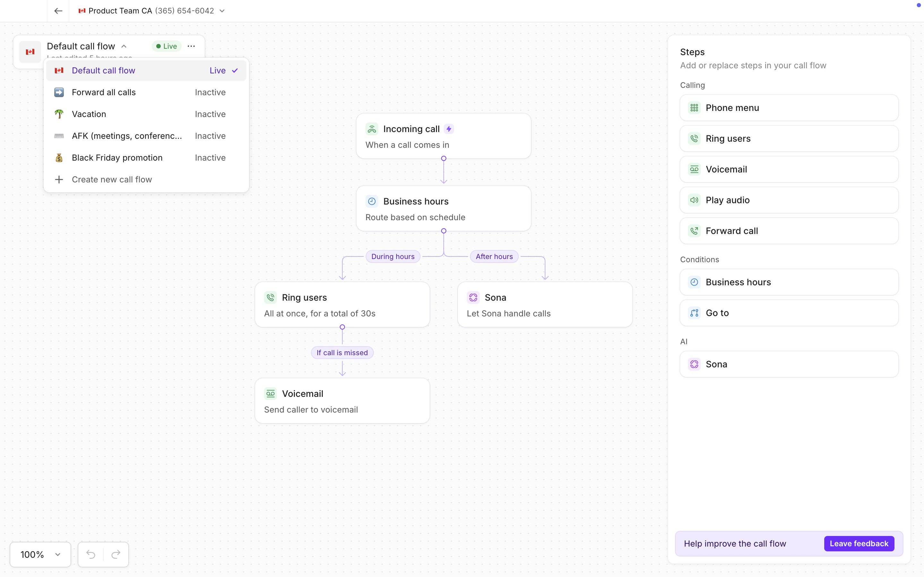The height and width of the screenshot is (577, 924).
Task: Select the checked Default call flow entry
Action: point(146,71)
